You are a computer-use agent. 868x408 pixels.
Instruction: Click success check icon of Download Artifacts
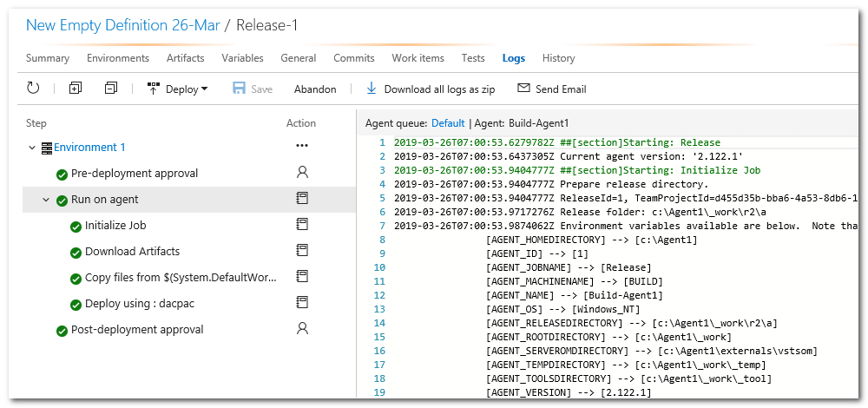click(76, 253)
